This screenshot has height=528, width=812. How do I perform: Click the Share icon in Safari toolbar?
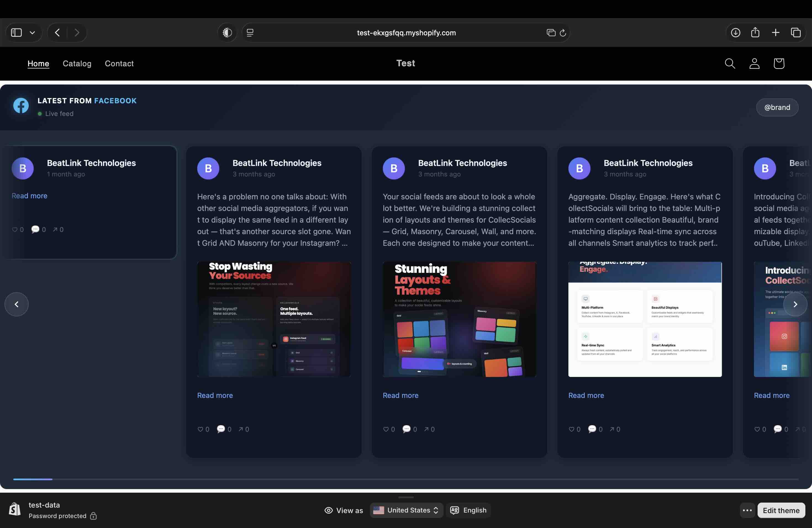755,32
